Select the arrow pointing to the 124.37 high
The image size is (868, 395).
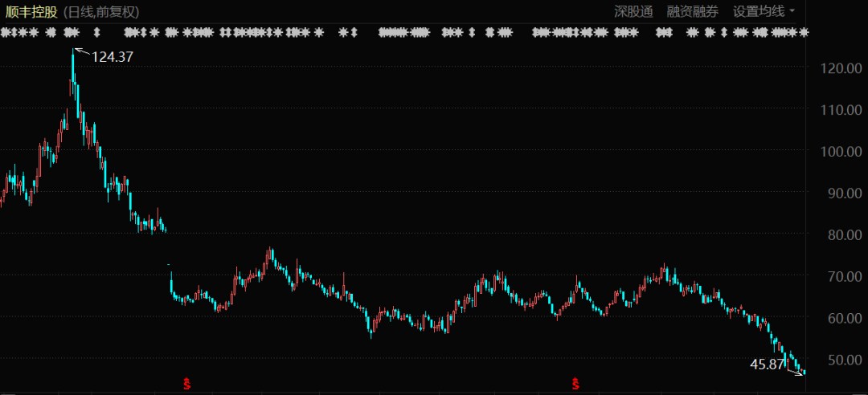click(x=82, y=53)
